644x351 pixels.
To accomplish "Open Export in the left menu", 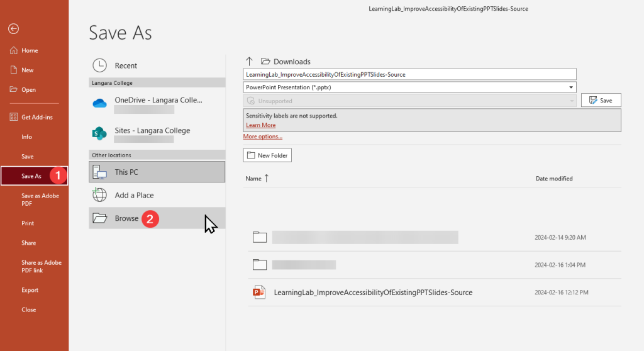I will click(30, 290).
